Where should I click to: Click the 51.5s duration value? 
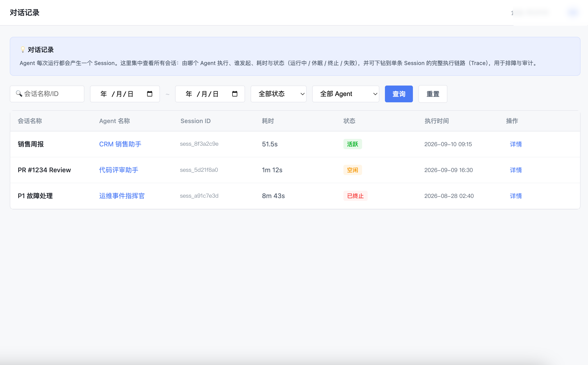[x=270, y=144]
